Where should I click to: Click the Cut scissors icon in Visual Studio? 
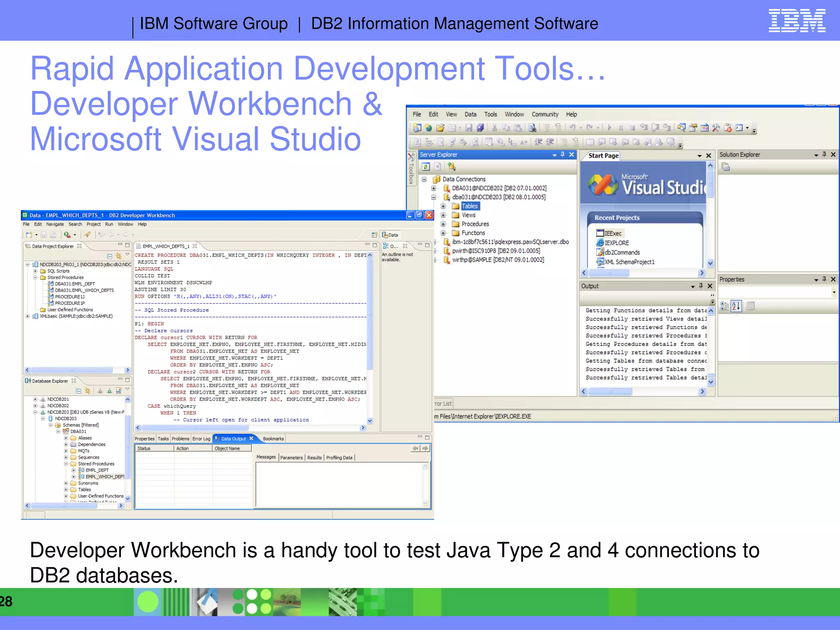pos(495,128)
